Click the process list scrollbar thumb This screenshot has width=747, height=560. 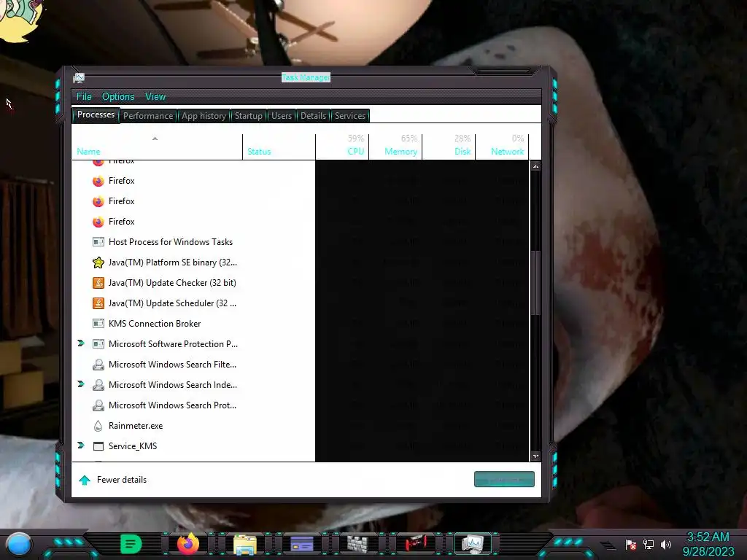(x=535, y=283)
